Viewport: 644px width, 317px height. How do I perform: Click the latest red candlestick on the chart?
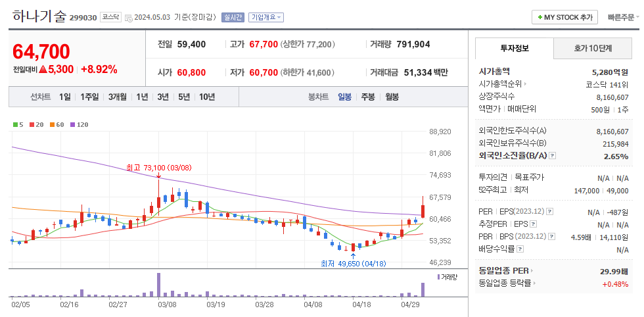coord(423,207)
